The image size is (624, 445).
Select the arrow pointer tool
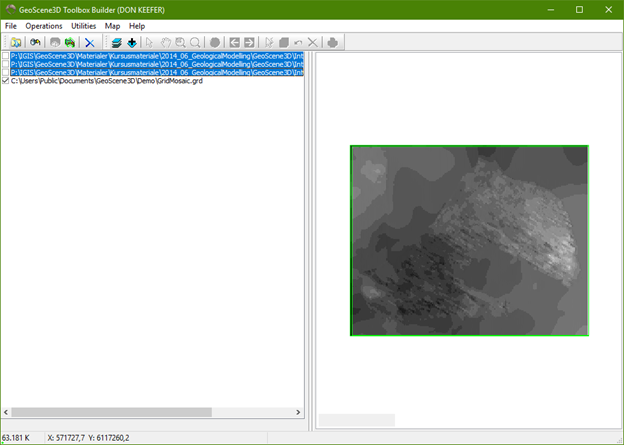click(150, 42)
